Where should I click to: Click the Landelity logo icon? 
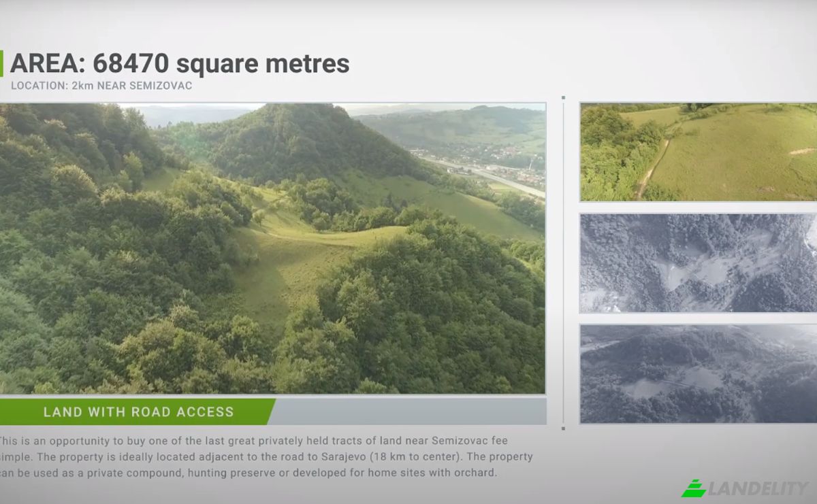694,488
